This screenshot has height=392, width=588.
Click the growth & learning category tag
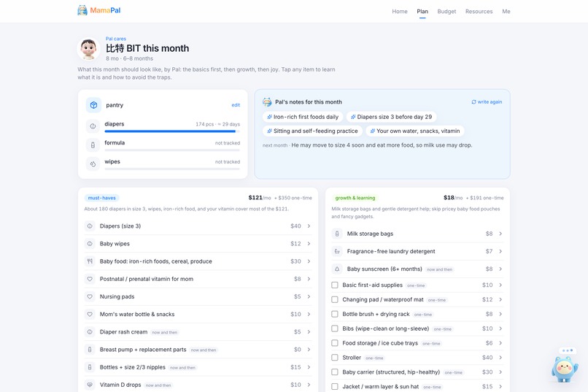[x=355, y=198]
